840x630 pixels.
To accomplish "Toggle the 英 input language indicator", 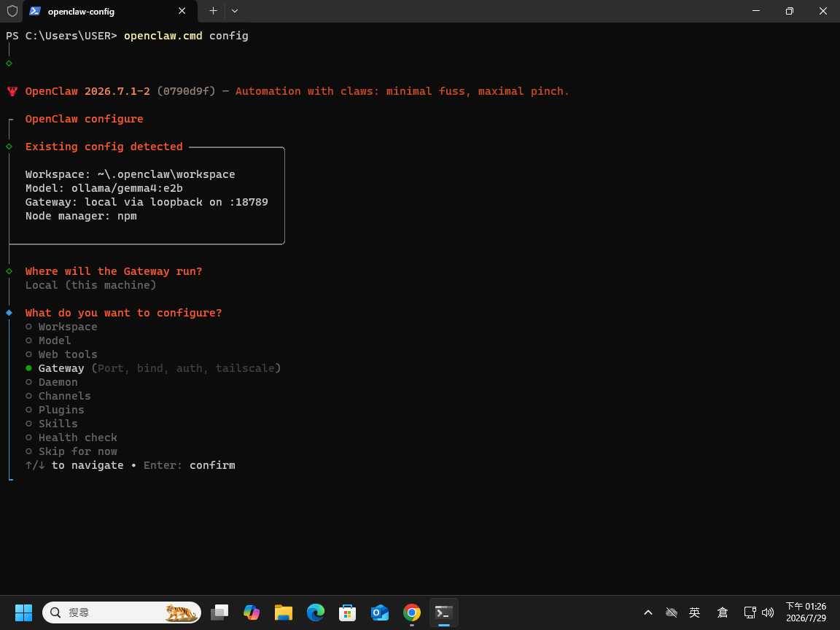I will click(694, 612).
